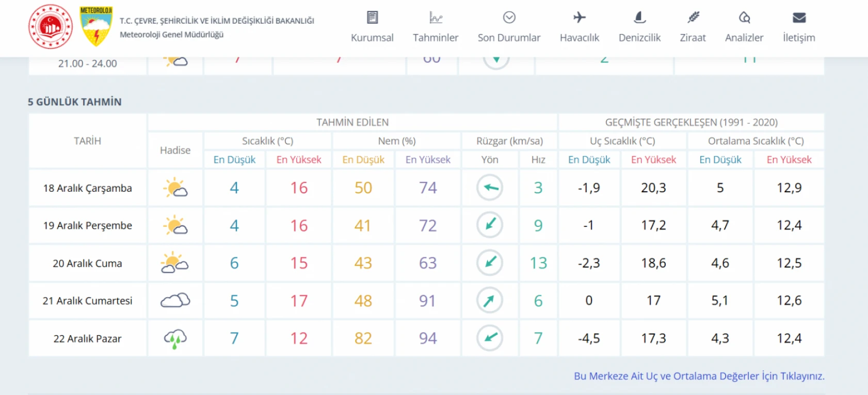
Task: Click the Havacılık airplane icon
Action: pyautogui.click(x=580, y=18)
